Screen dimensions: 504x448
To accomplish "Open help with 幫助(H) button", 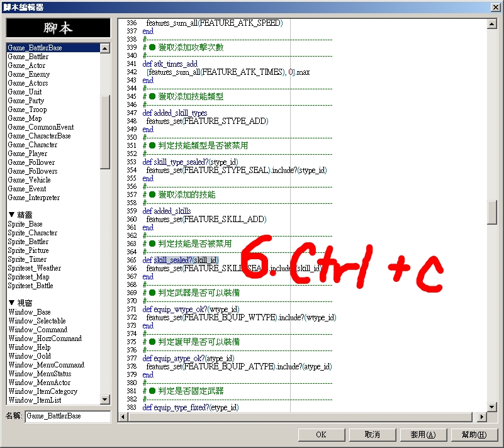I will 474,435.
